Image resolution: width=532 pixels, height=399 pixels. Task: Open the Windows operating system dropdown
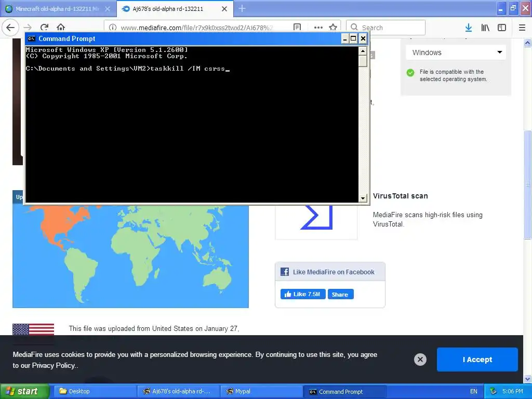pos(456,52)
